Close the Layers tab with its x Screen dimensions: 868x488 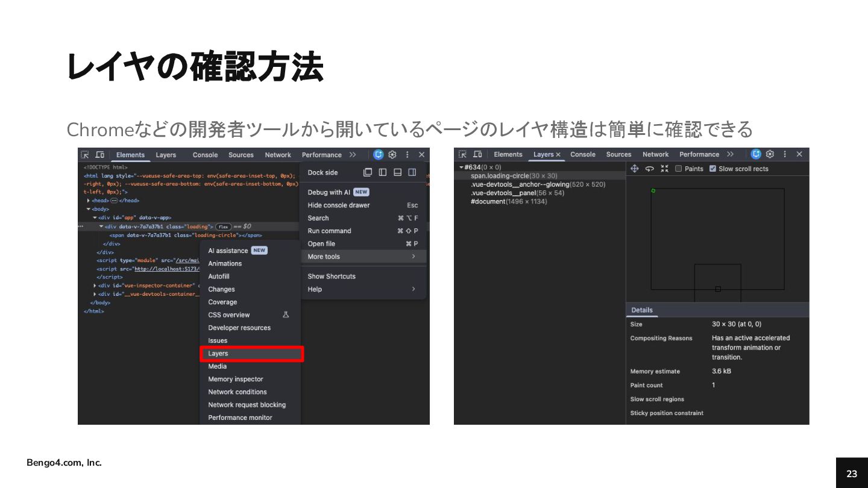click(x=558, y=155)
